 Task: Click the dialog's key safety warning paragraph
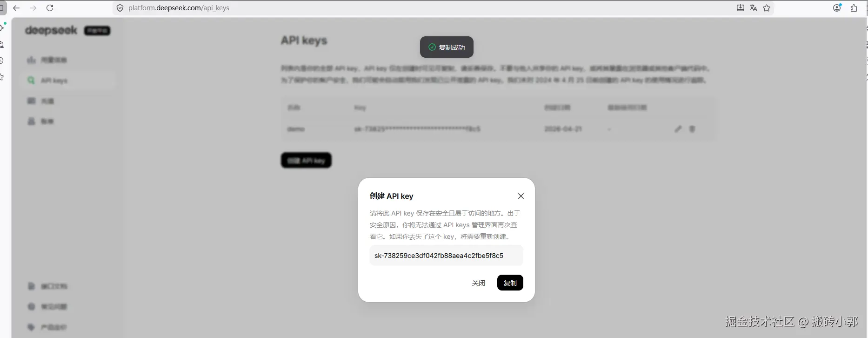[445, 225]
